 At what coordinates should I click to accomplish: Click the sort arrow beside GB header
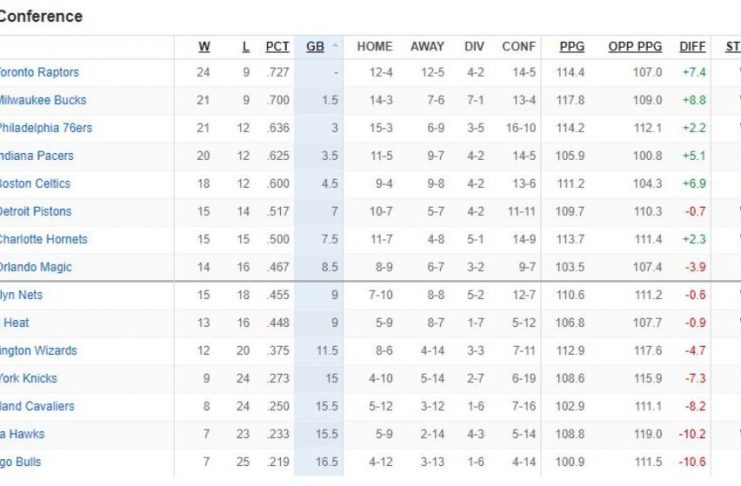(x=335, y=47)
